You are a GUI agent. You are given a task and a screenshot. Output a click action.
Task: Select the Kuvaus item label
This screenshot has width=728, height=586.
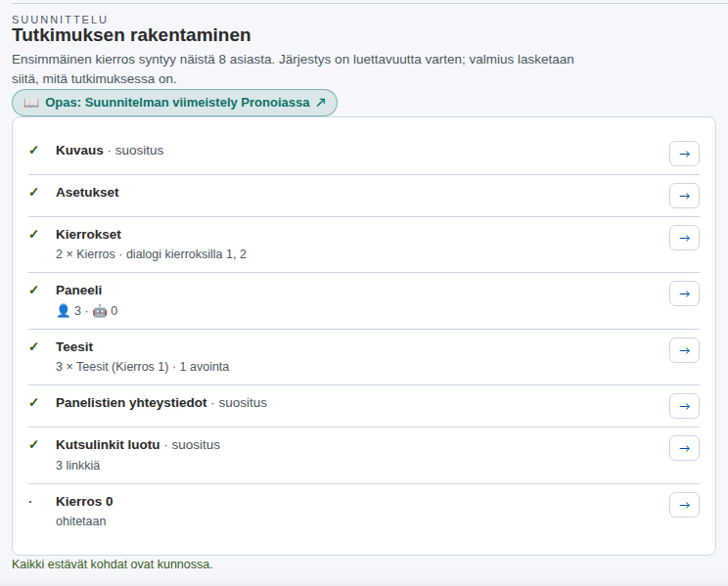[79, 151]
